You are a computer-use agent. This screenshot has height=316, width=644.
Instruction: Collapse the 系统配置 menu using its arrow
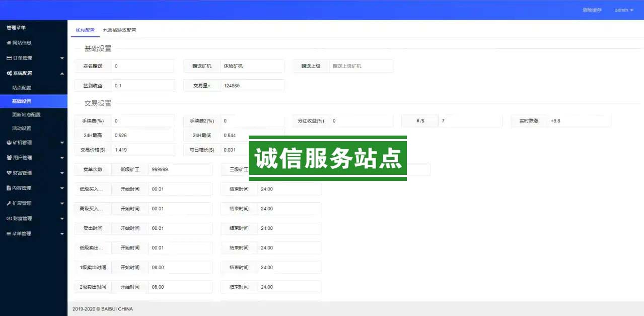(62, 74)
